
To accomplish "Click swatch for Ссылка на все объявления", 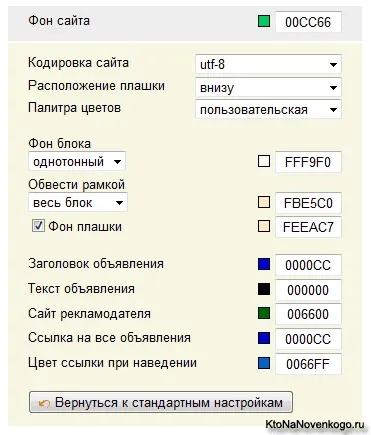I will click(264, 338).
